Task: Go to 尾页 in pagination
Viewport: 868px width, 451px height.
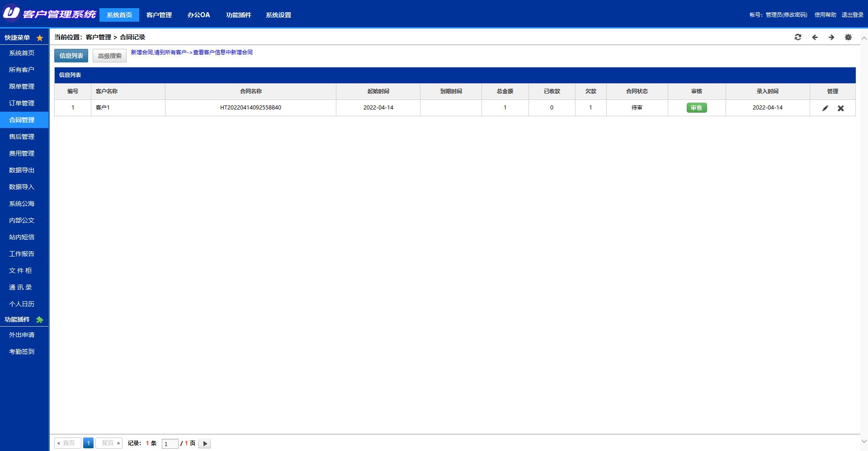Action: [109, 443]
